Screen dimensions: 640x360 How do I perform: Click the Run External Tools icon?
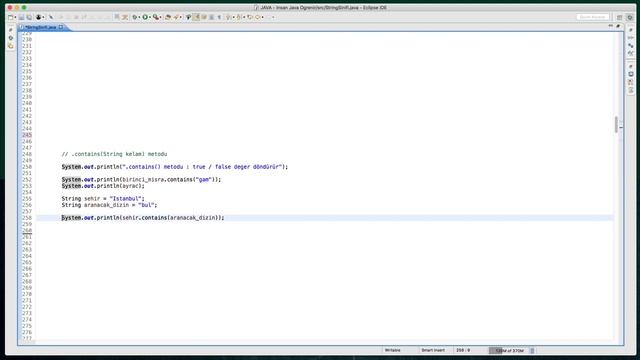coord(156,17)
